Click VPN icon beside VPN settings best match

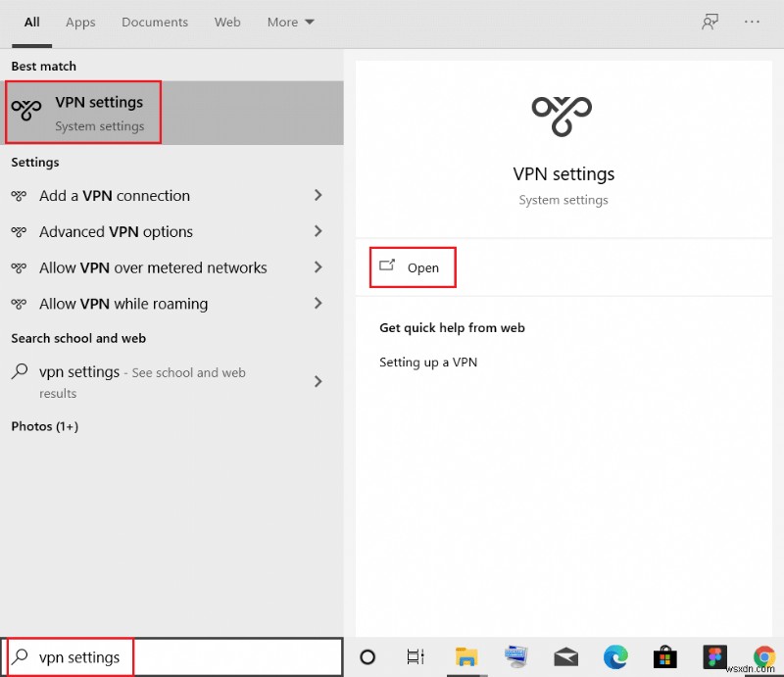point(26,109)
